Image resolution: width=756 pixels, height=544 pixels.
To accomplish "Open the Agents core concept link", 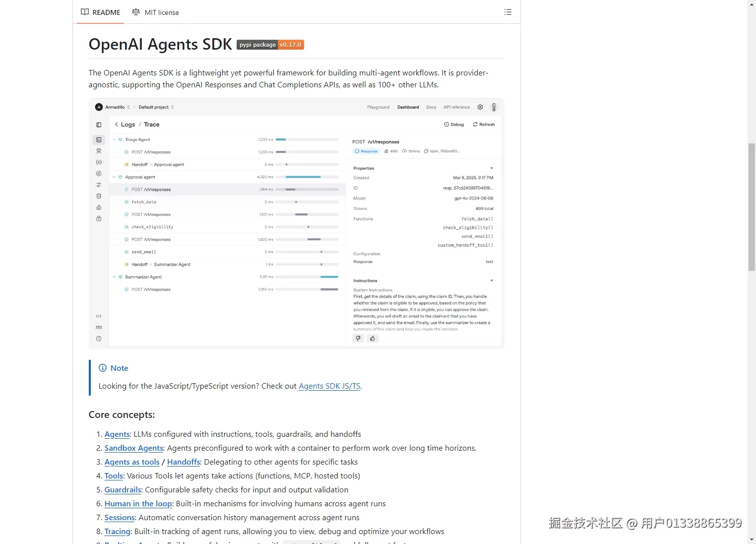I will (117, 434).
